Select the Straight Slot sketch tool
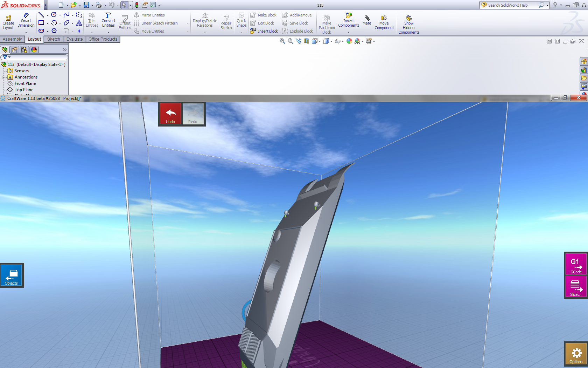 (41, 31)
